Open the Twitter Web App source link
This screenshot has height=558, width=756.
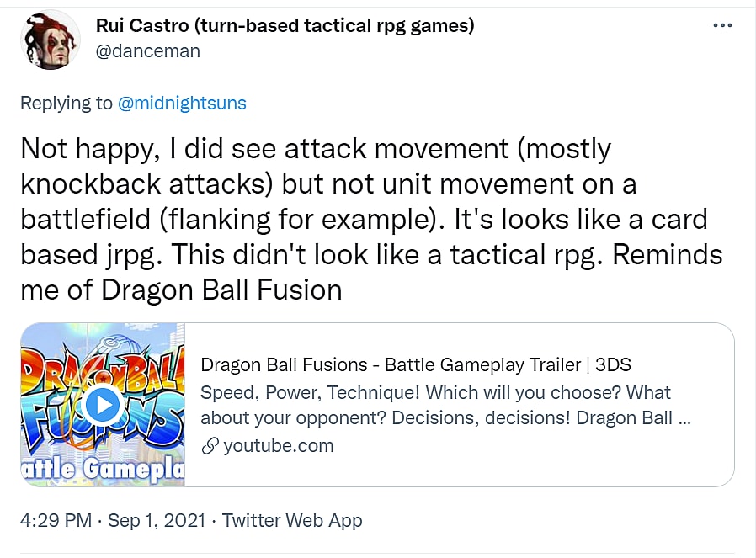(292, 520)
